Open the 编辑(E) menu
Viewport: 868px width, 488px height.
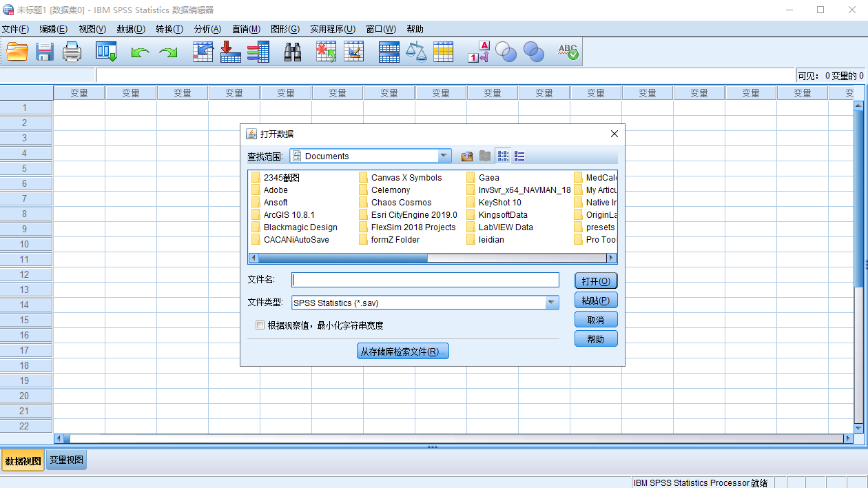(53, 29)
